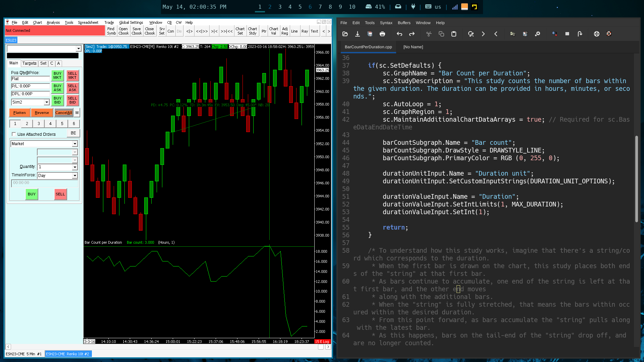644x362 pixels.
Task: Click the editor vertical scrollbar
Action: [x=636, y=178]
